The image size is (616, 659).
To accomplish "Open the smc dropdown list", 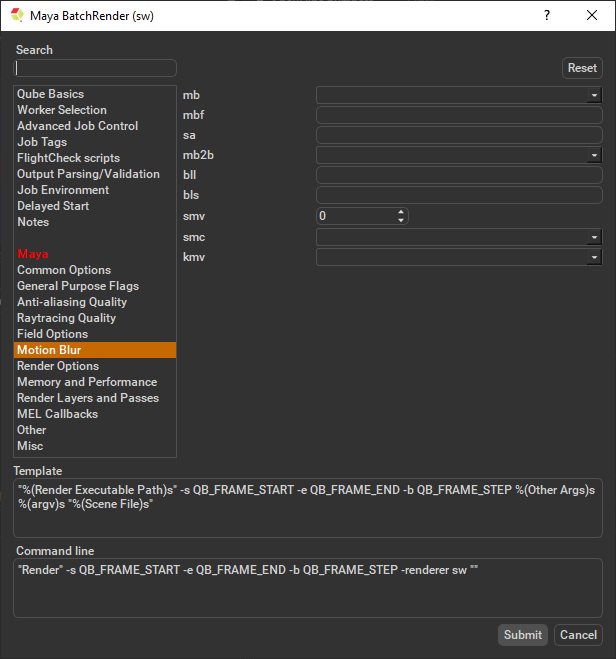I will [594, 237].
